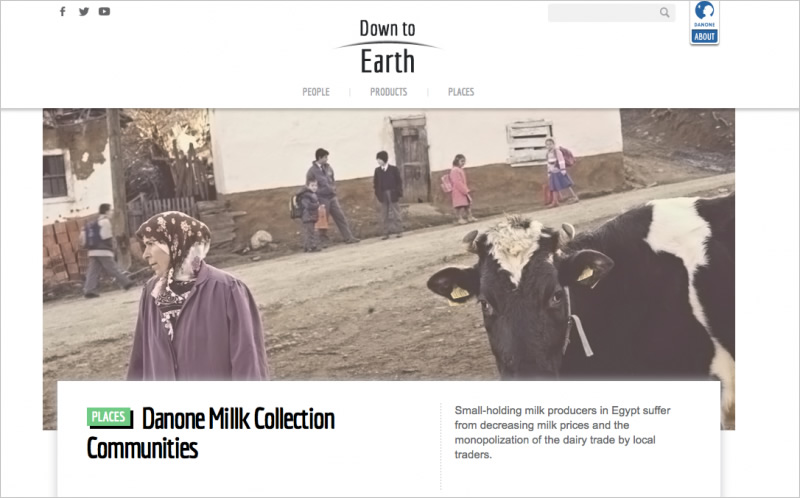Go to the PEOPLE section
800x498 pixels.
(316, 92)
